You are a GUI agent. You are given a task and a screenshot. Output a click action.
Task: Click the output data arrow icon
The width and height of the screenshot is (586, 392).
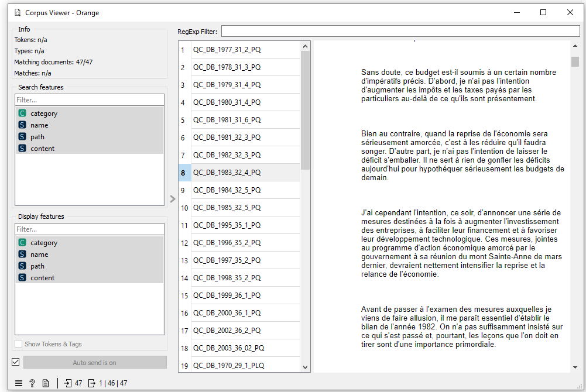tap(91, 383)
